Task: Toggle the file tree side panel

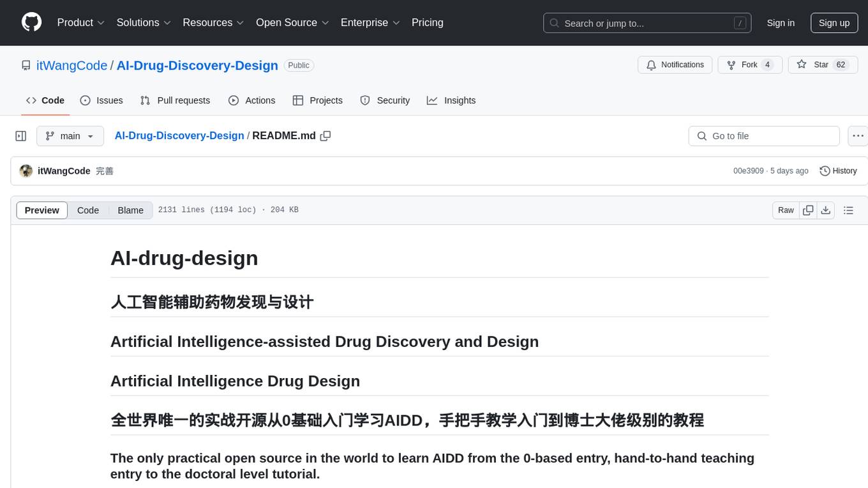Action: tap(21, 136)
